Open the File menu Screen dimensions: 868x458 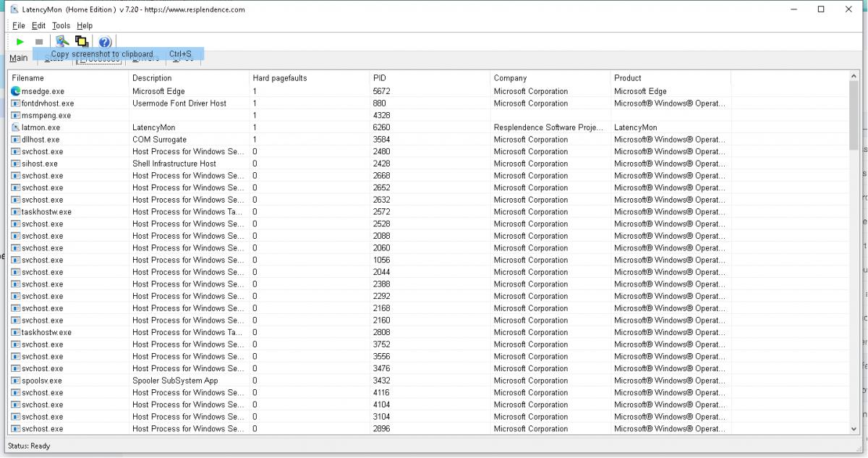pos(19,25)
